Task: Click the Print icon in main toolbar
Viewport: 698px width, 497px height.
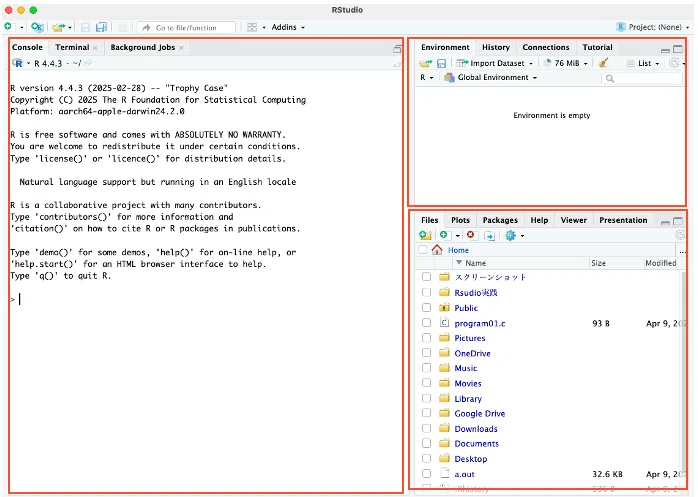Action: (x=122, y=28)
